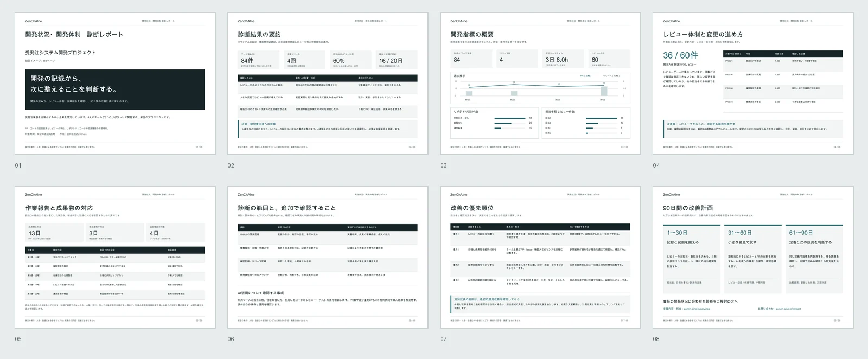This screenshot has height=359, width=868.
Task: Select the slide number label 05
Action: pos(18,339)
